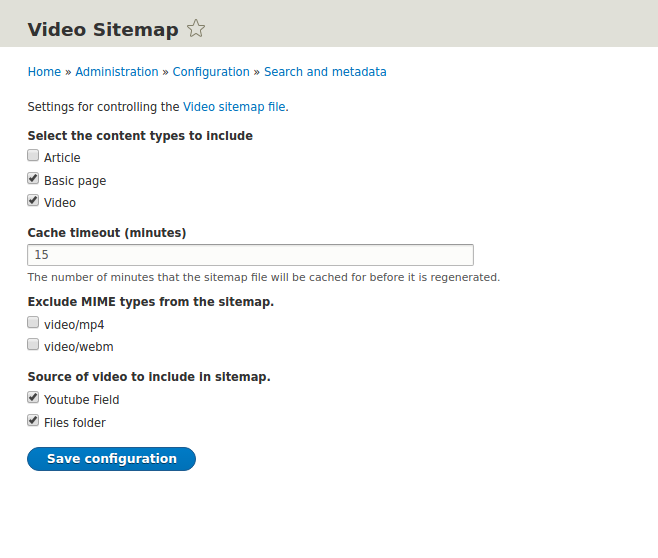The height and width of the screenshot is (558, 658).
Task: Open Search and metadata breadcrumb link
Action: pyautogui.click(x=325, y=72)
